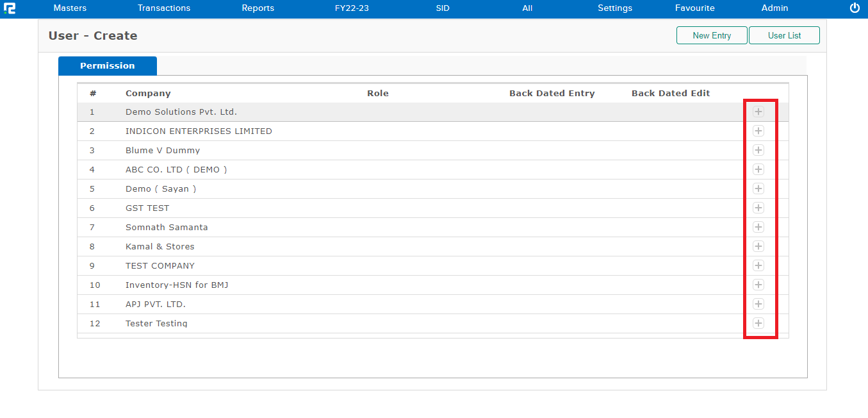Click plus icon beside Blume V Dummy
868x418 pixels.
758,150
